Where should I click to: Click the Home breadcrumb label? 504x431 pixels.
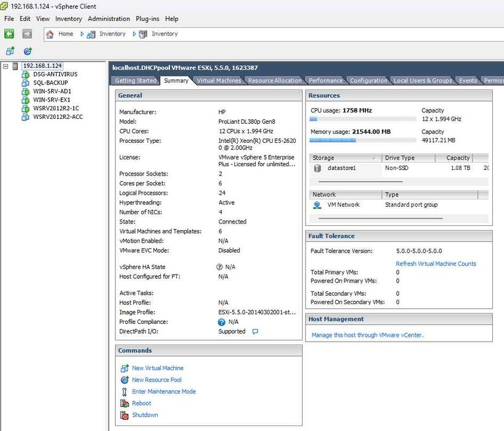point(65,34)
